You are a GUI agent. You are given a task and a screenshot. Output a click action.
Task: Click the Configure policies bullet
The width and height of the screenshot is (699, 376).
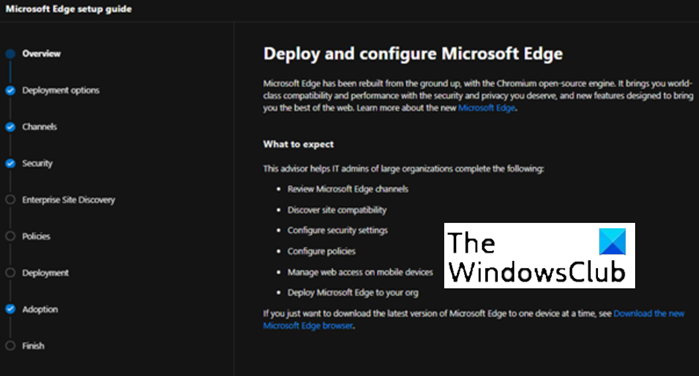(321, 251)
